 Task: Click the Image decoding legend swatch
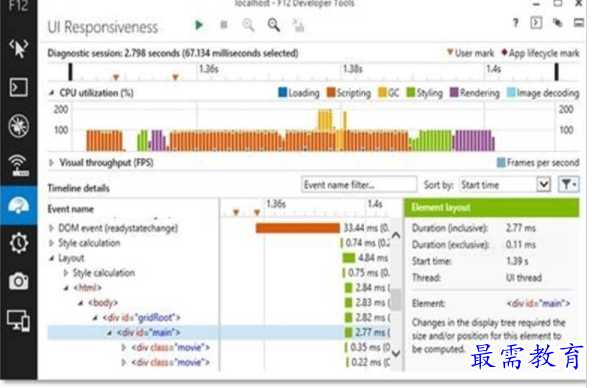click(x=511, y=92)
